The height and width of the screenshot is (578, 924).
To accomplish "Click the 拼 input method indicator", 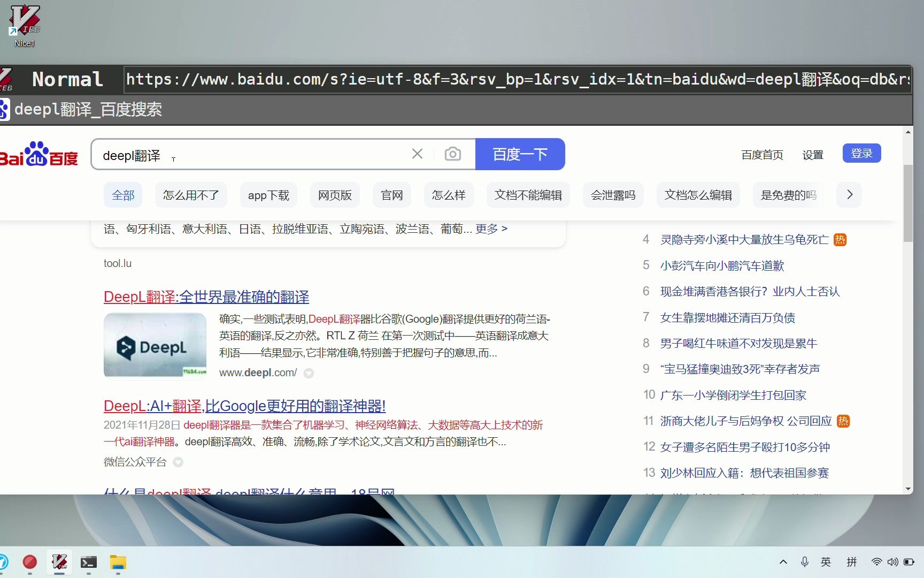I will click(x=852, y=562).
